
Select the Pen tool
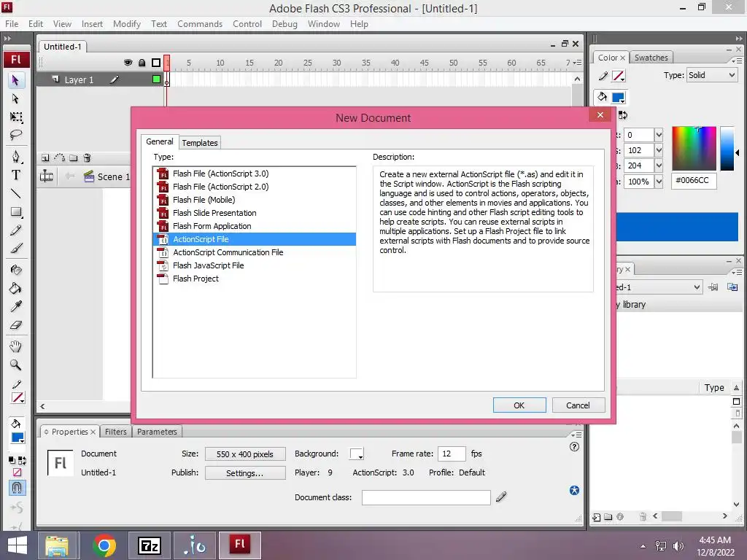pyautogui.click(x=16, y=157)
